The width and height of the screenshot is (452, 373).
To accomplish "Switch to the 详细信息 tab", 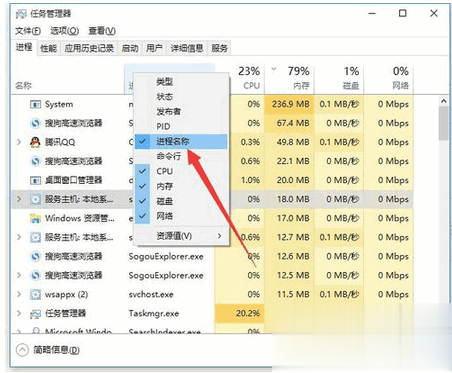I will coord(187,48).
